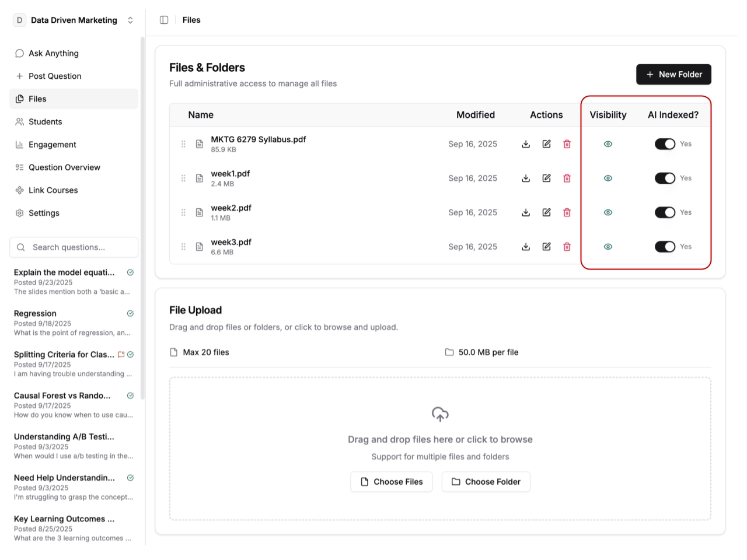Click the cloud upload icon
Viewport: 747px width, 560px height.
440,414
